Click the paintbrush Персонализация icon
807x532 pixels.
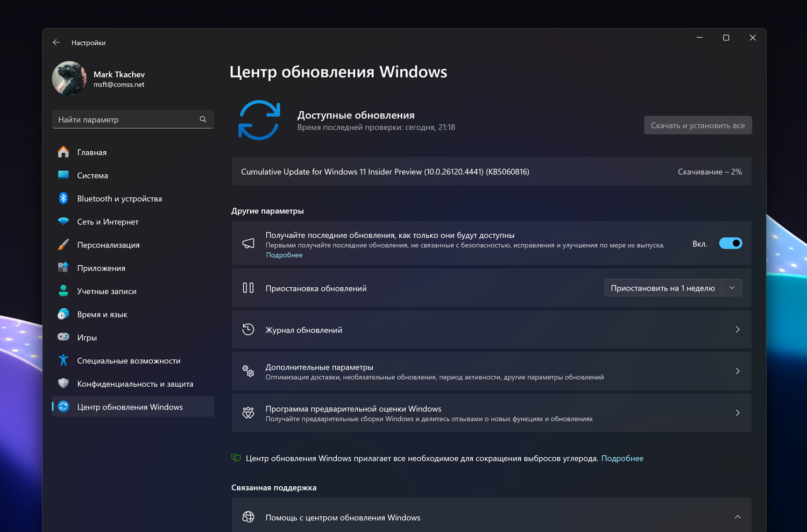point(63,245)
